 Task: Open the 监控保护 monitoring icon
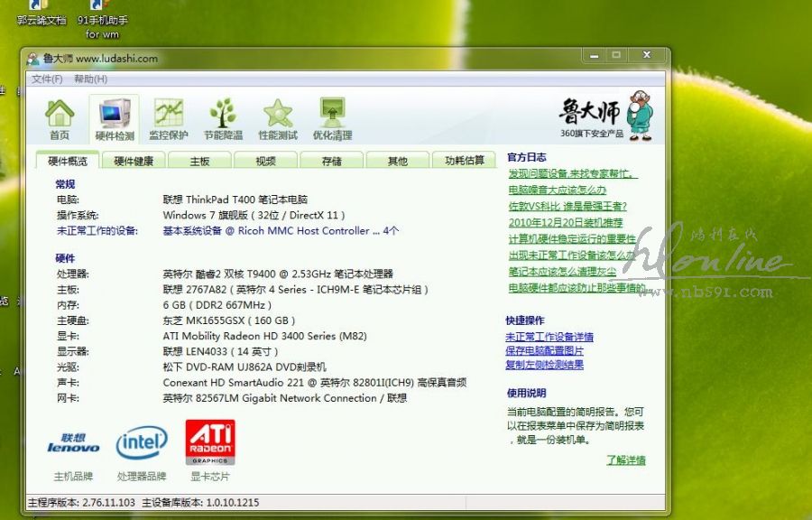(x=169, y=120)
